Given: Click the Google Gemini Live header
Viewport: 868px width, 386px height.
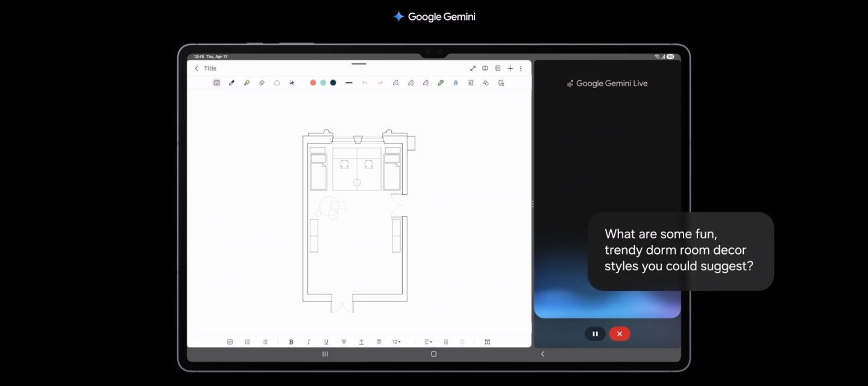Looking at the screenshot, I should tap(608, 84).
